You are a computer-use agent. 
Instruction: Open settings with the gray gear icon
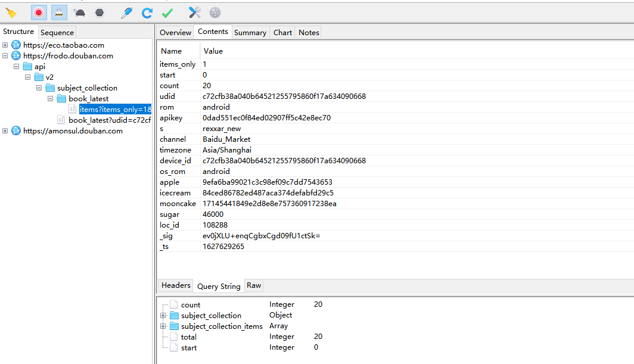[215, 13]
